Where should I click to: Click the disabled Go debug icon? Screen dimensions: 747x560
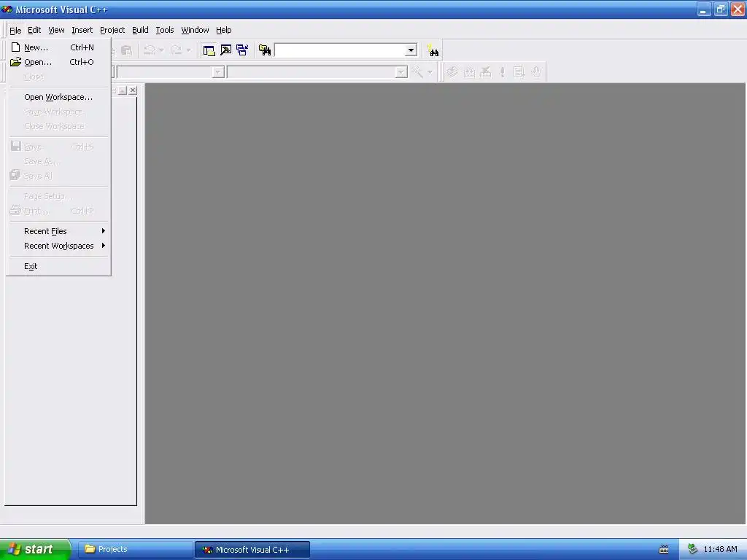coord(519,72)
